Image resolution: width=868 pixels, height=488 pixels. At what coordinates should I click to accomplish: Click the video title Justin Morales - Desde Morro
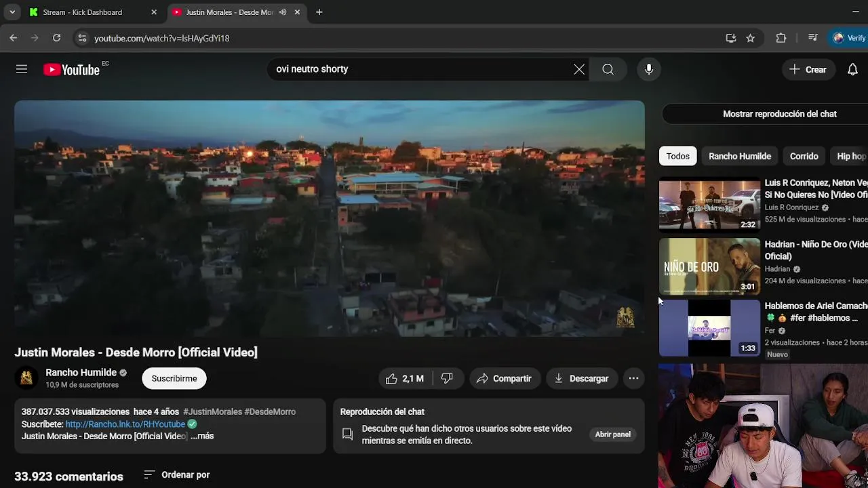click(136, 352)
